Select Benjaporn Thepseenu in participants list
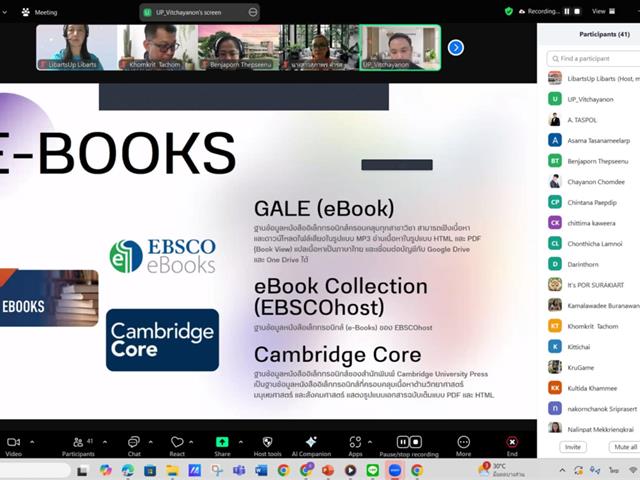Image resolution: width=640 pixels, height=480 pixels. pyautogui.click(x=594, y=161)
